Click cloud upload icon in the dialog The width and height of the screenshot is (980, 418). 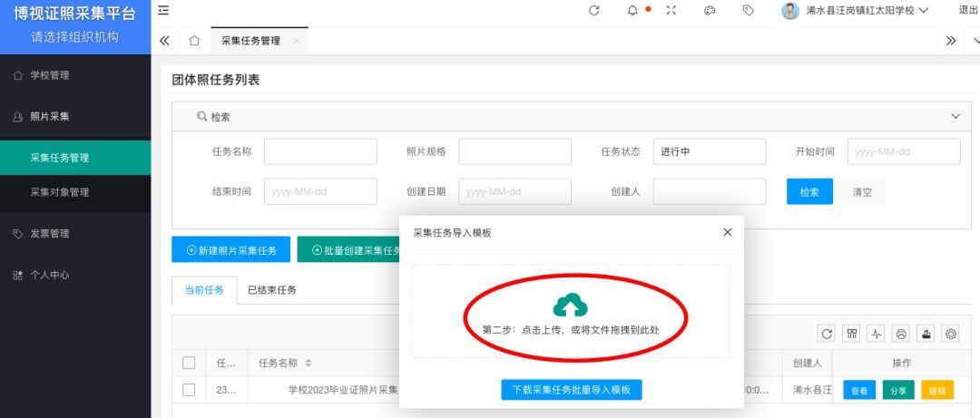(x=571, y=306)
